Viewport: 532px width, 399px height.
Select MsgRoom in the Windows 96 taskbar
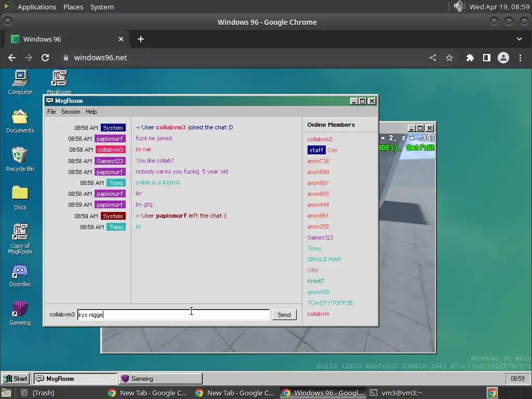click(x=75, y=378)
